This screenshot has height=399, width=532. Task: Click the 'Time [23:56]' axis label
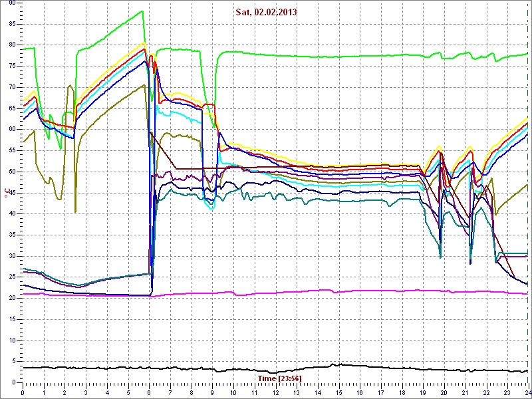[279, 378]
